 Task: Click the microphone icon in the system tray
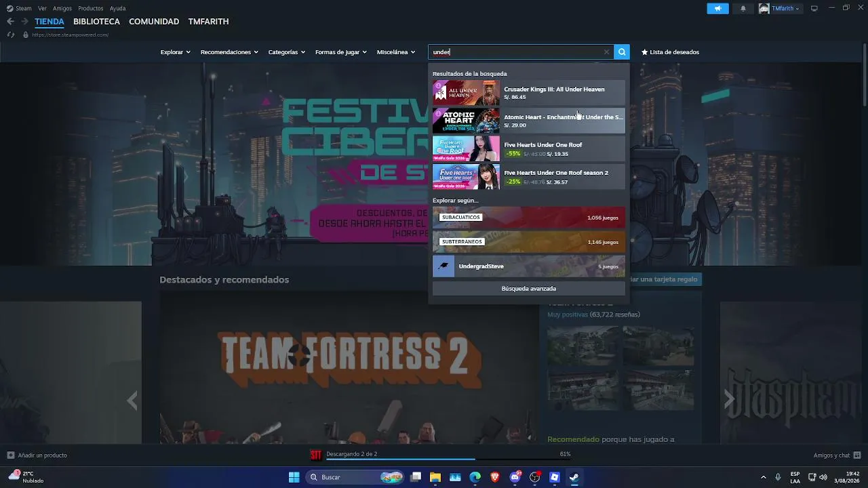click(x=778, y=477)
